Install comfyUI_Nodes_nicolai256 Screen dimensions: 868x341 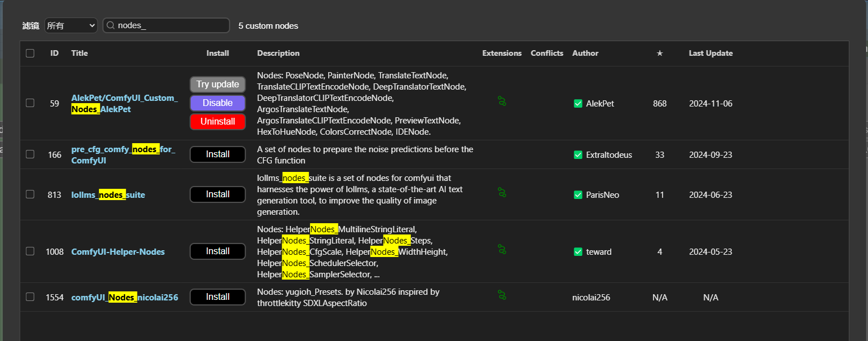pyautogui.click(x=218, y=297)
